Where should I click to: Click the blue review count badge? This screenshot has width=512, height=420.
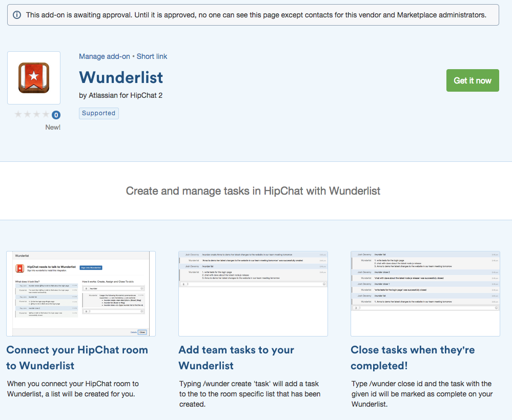(56, 115)
